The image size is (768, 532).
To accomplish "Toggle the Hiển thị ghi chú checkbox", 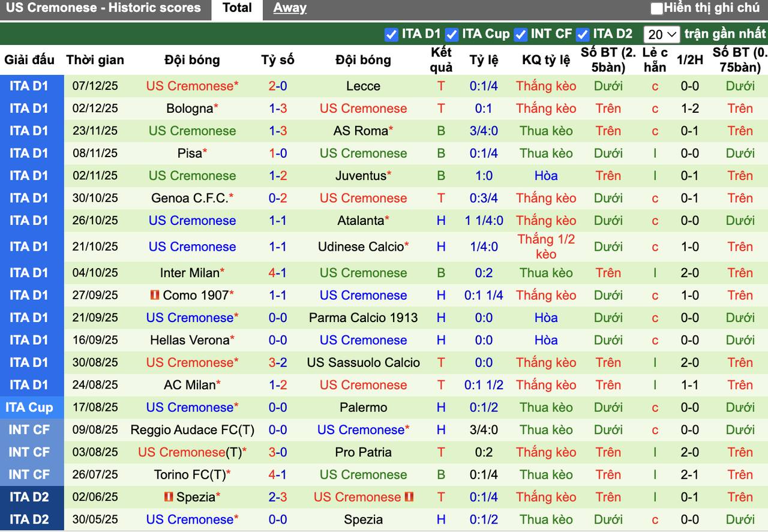I will click(x=657, y=8).
